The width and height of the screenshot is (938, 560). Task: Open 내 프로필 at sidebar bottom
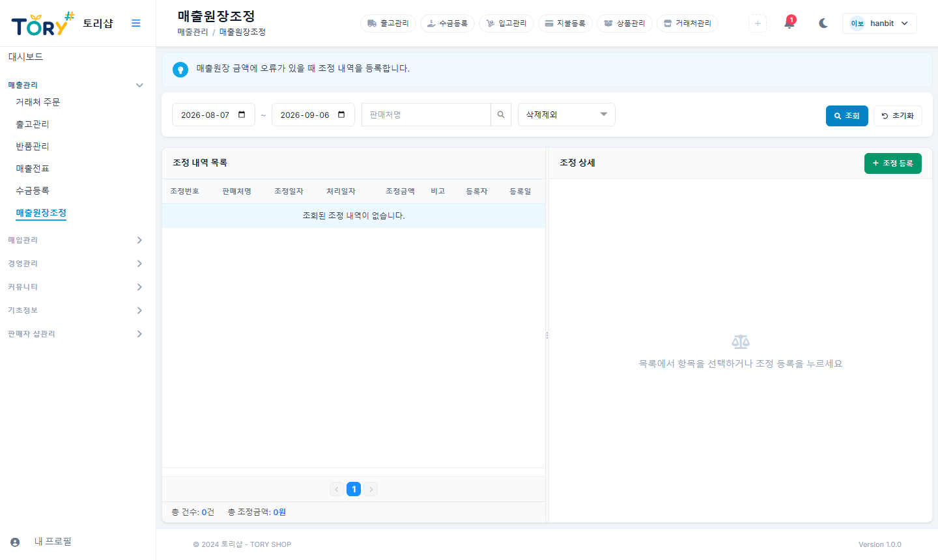[x=53, y=542]
